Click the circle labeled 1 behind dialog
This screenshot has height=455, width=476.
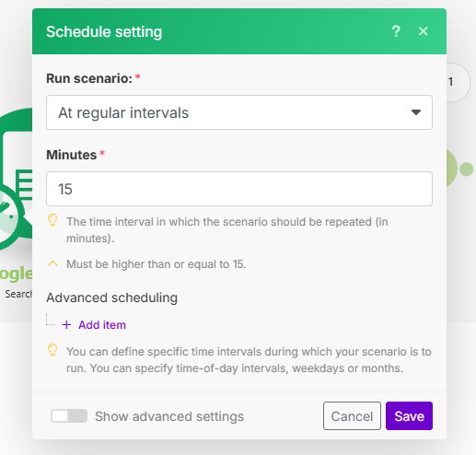458,82
